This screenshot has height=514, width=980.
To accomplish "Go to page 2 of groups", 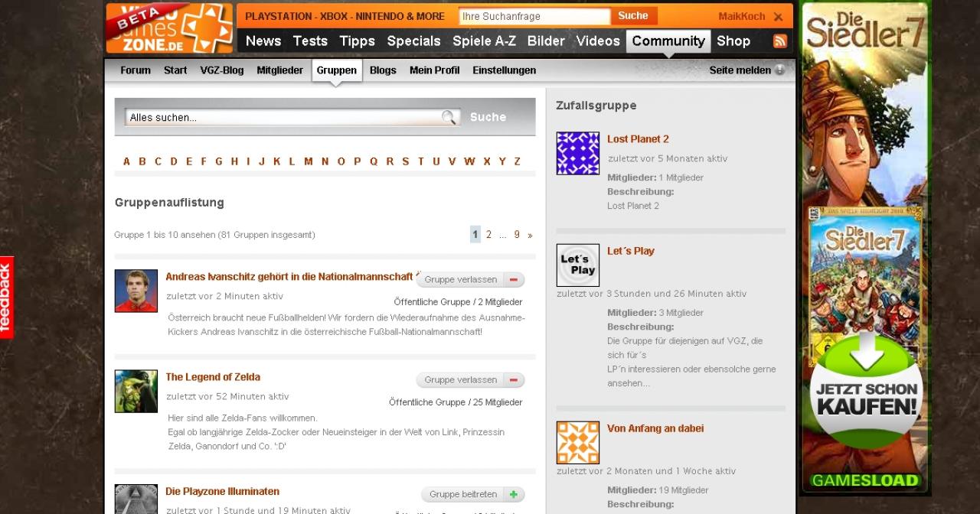I will 488,235.
